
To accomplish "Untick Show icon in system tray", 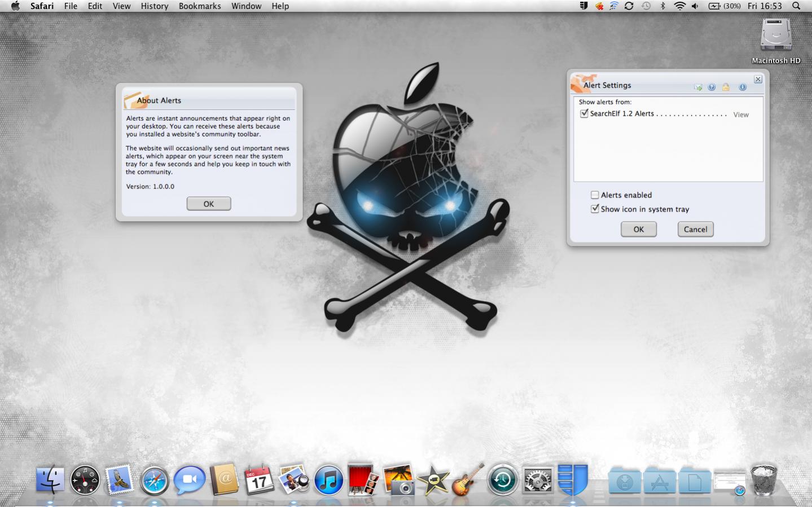I will point(595,209).
